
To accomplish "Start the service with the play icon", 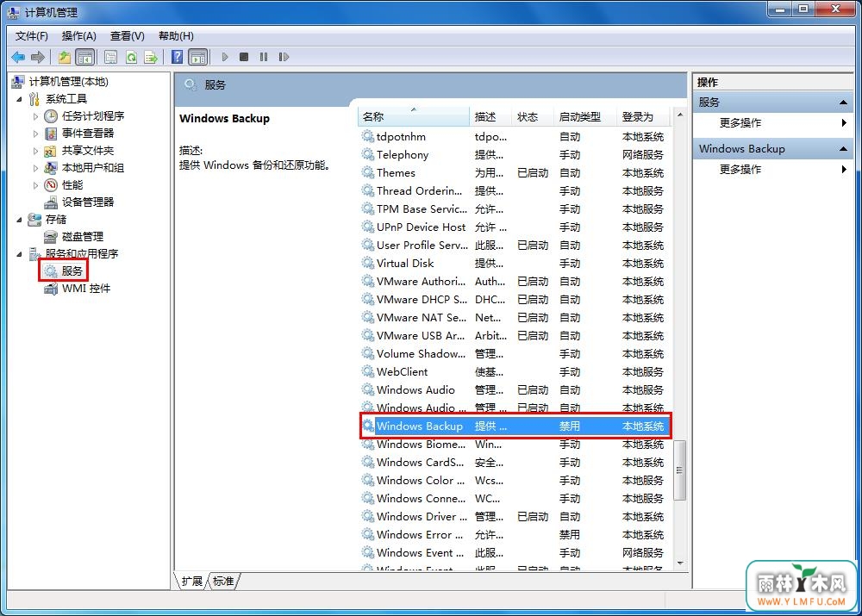I will click(x=225, y=57).
